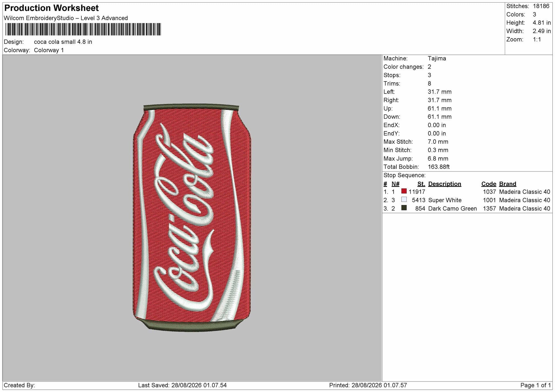Click the "Super White" description
This screenshot has height=392, width=555.
coord(445,200)
